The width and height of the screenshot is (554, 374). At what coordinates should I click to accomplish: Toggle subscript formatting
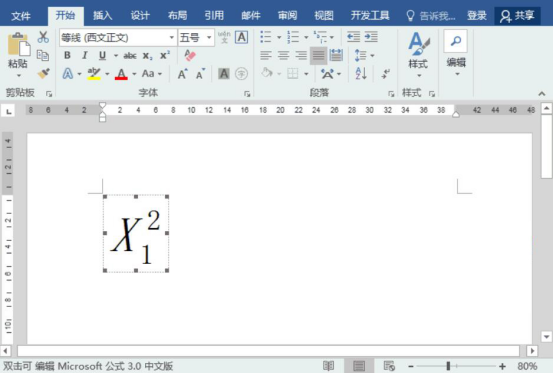[x=147, y=56]
